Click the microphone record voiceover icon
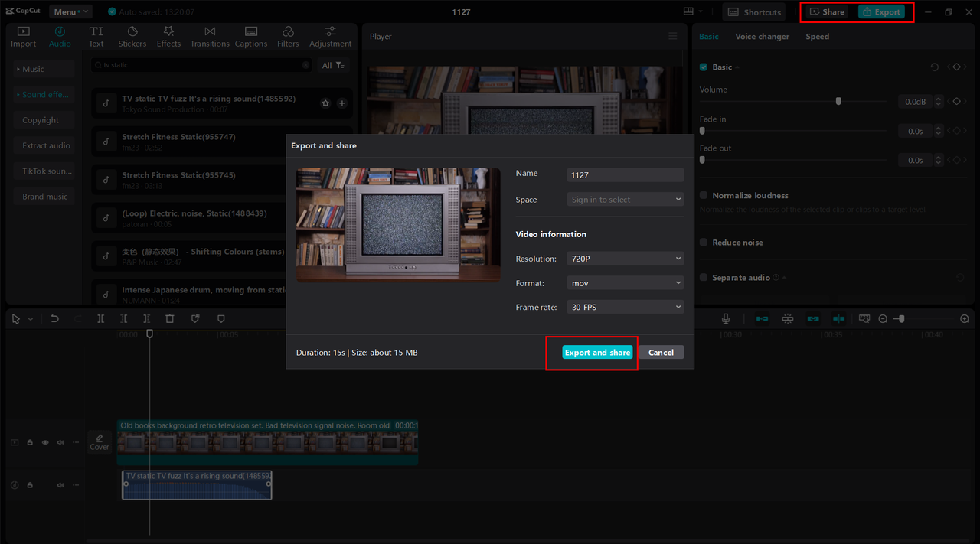Image resolution: width=980 pixels, height=544 pixels. [x=726, y=318]
